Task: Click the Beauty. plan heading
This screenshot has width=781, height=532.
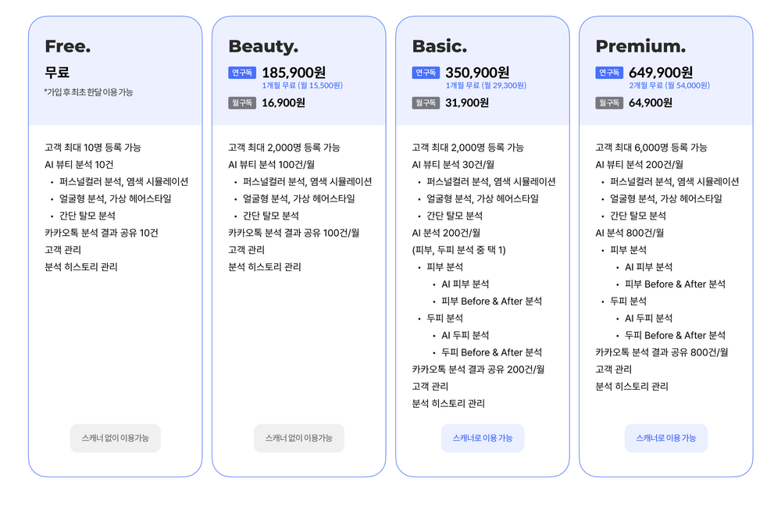Action: 263,46
